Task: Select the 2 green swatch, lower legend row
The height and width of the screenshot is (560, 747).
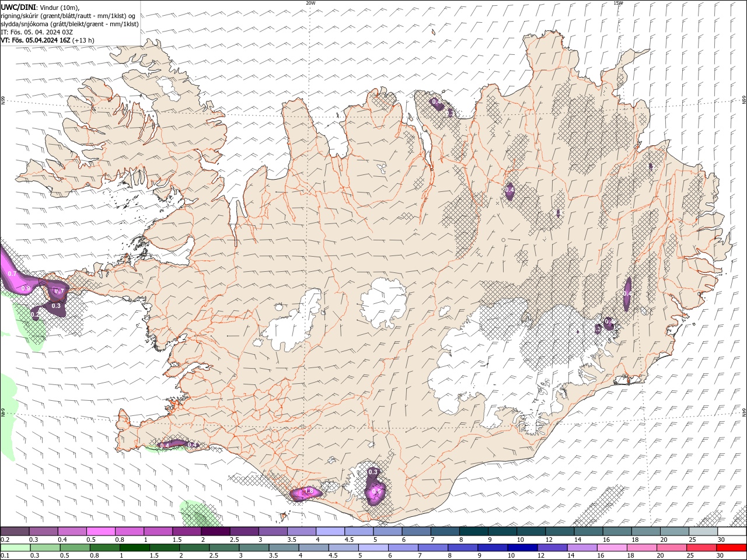Action: 194,548
